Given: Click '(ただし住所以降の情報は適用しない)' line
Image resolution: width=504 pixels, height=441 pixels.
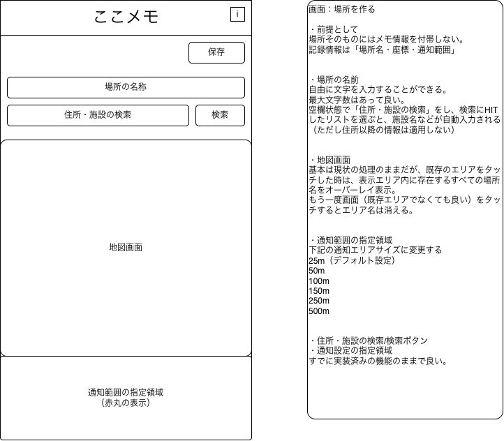Looking at the screenshot, I should [x=383, y=130].
